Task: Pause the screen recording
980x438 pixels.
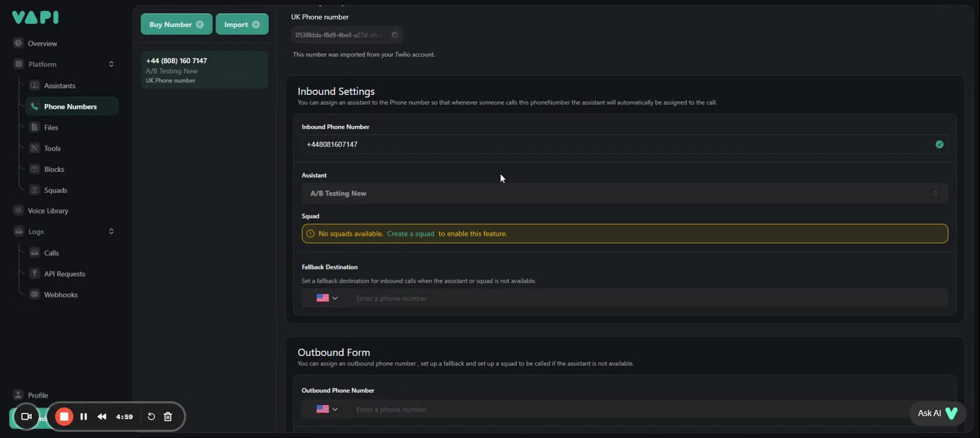Action: (84, 417)
